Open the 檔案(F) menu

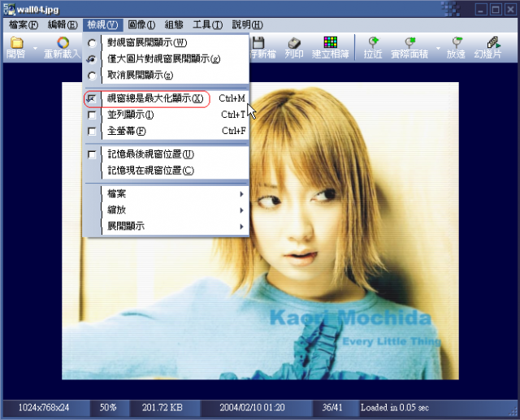coord(24,25)
